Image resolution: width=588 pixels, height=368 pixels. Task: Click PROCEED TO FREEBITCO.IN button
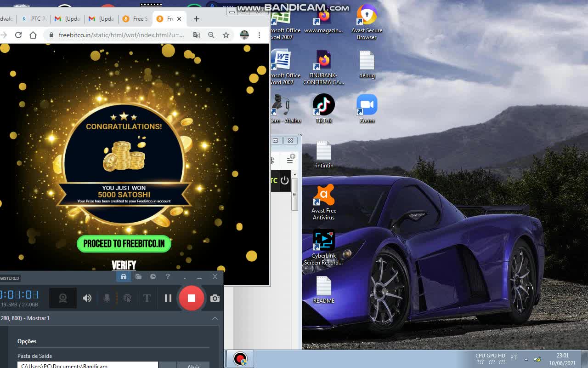click(x=124, y=244)
